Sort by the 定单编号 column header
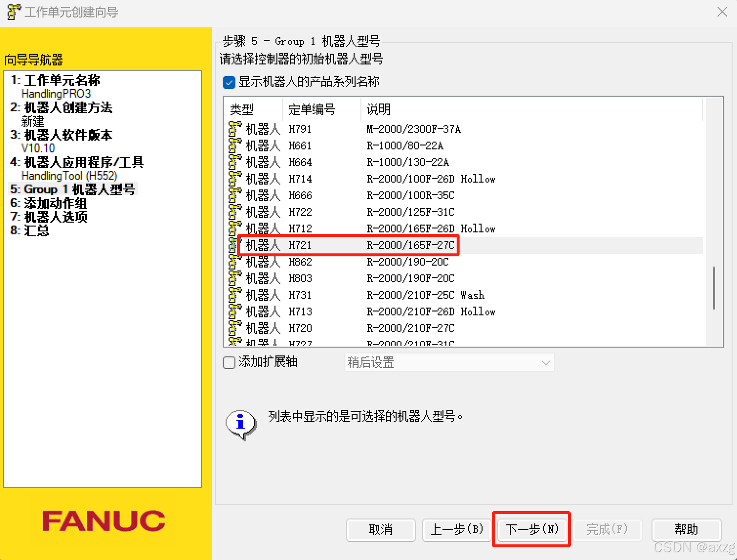The width and height of the screenshot is (737, 560). [x=322, y=109]
